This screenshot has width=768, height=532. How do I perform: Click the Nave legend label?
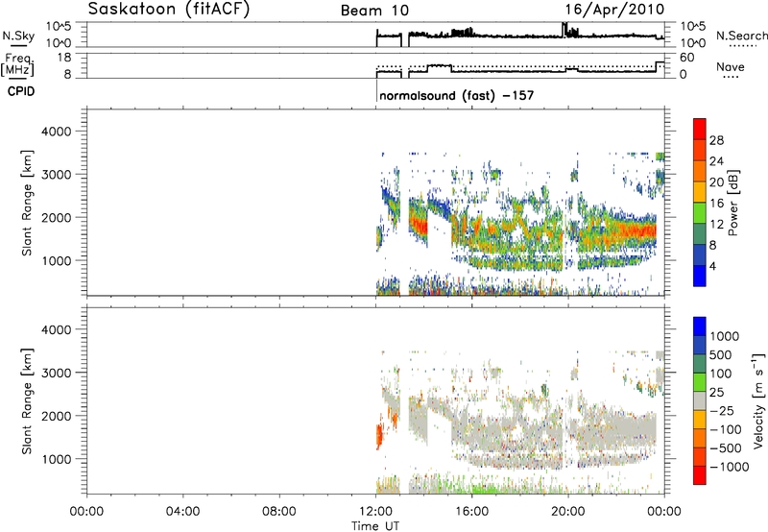pyautogui.click(x=731, y=67)
